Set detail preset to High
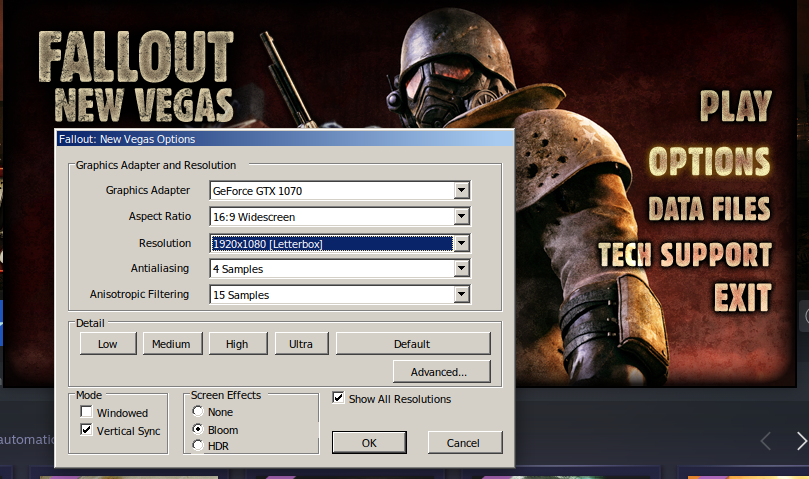 click(x=237, y=344)
